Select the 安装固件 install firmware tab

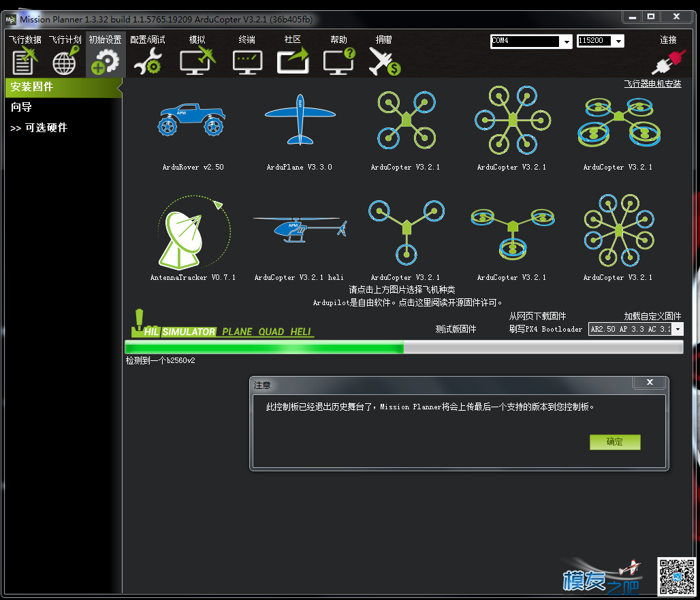tap(63, 87)
